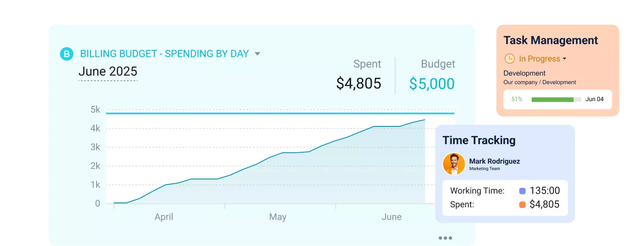Viewport: 644px width, 246px height.
Task: Click the Mark Rodriguez name
Action: [494, 161]
